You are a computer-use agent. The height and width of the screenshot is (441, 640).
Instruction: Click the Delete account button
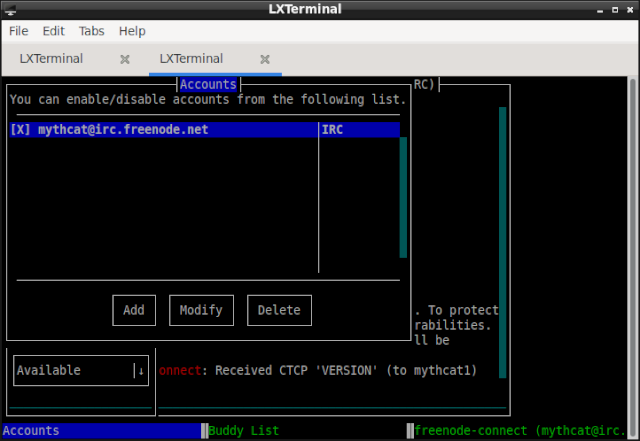tap(279, 310)
